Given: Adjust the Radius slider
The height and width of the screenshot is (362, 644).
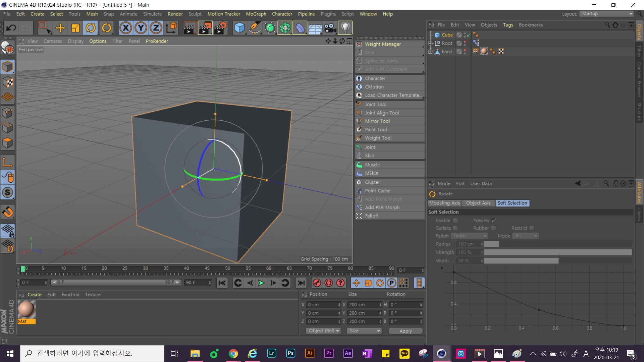Looking at the screenshot, I should (558, 244).
